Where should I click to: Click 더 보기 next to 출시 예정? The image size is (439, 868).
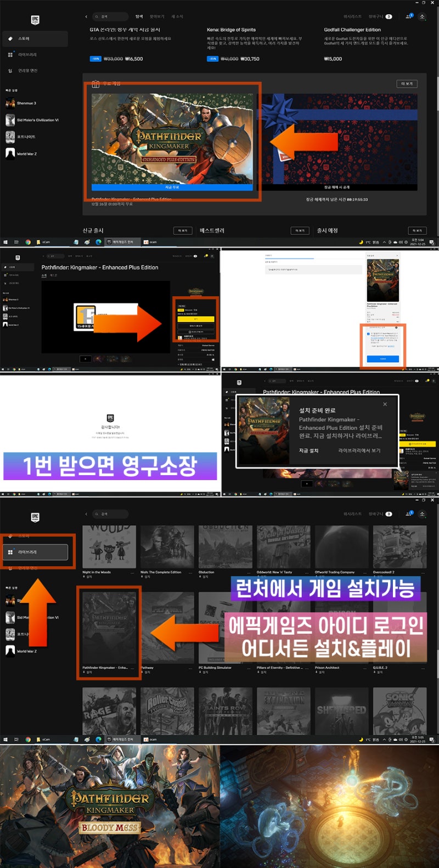pos(418,230)
